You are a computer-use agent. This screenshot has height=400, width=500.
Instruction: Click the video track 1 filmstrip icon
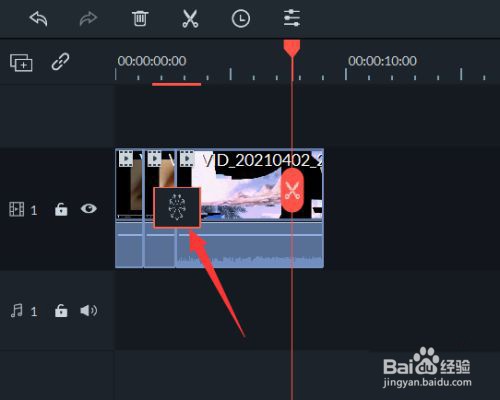tap(17, 209)
